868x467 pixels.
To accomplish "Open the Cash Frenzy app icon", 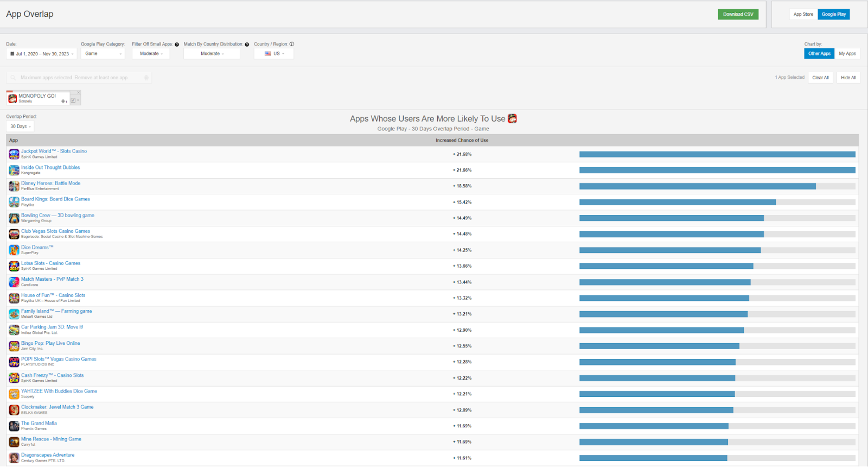I will click(x=14, y=378).
